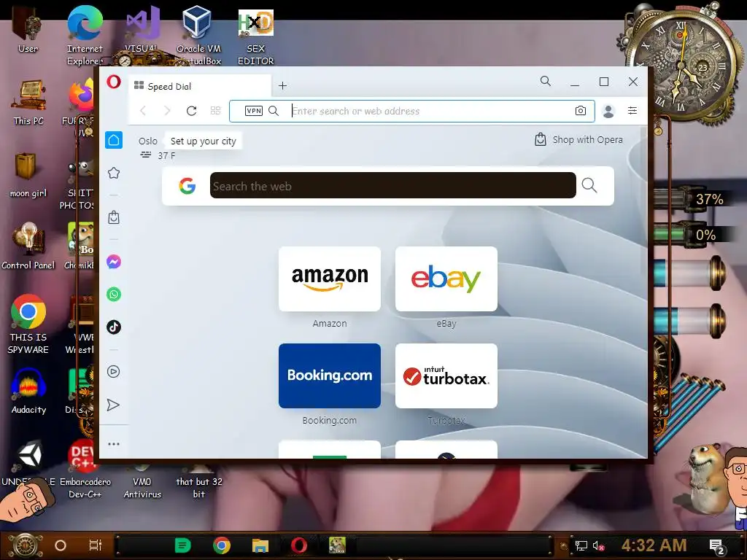The width and height of the screenshot is (747, 560).
Task: Go back with the back arrow
Action: pos(143,111)
